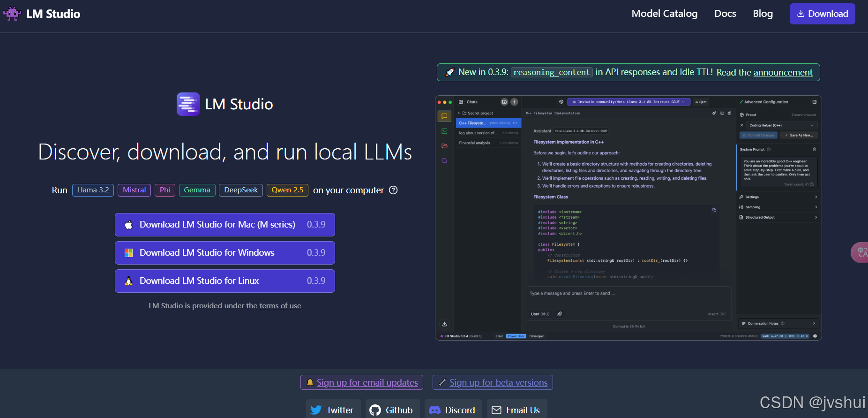Select the 'C++ Filesyste...' chat in screenshot
Screen dimensions: 868x418
488,123
